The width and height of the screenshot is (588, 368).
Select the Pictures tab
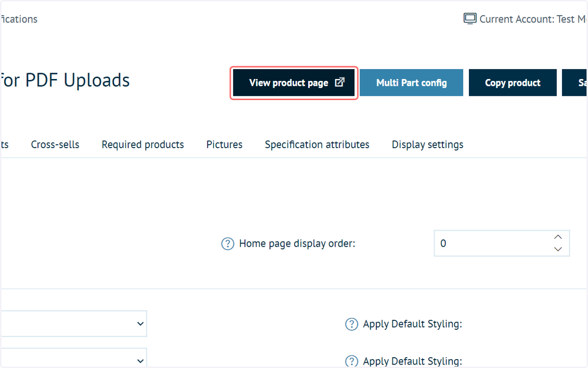coord(224,145)
